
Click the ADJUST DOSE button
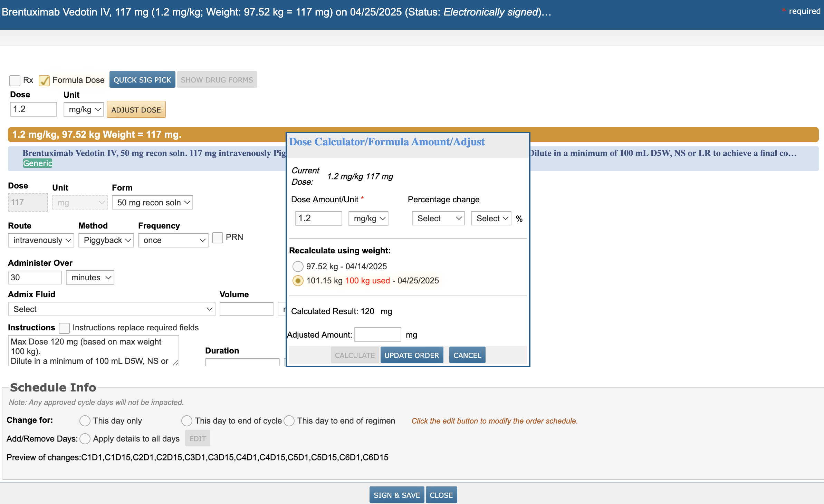coord(136,110)
